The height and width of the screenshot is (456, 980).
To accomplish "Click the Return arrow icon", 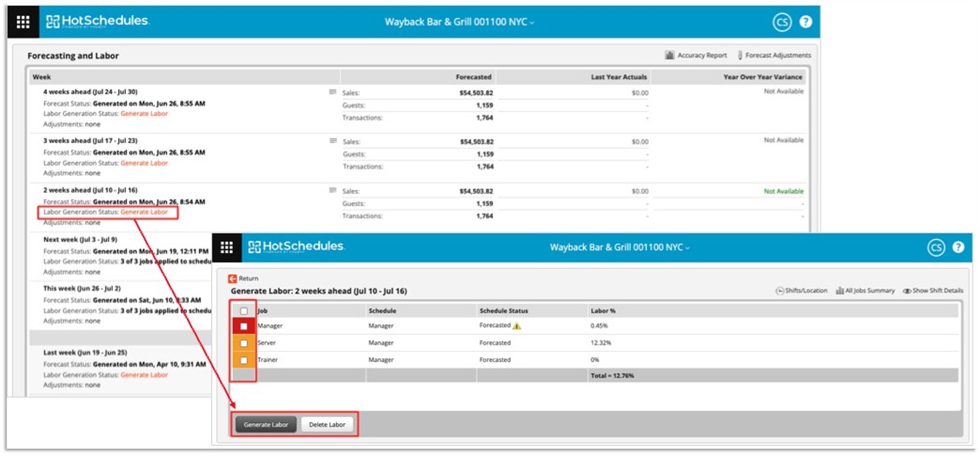I will 233,279.
